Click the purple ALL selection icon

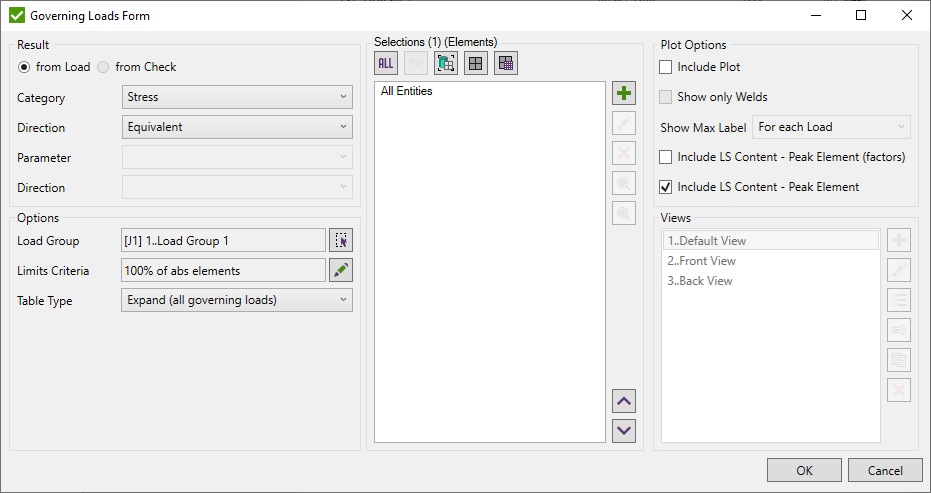click(385, 63)
